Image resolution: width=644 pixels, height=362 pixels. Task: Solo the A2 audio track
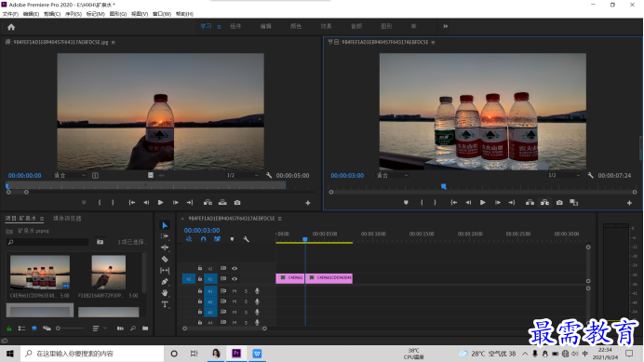click(246, 302)
